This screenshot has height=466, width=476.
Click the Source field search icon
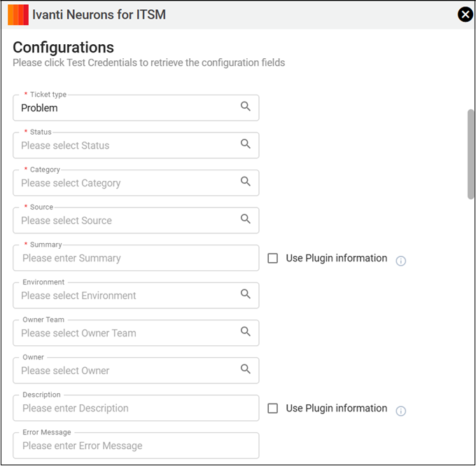coord(245,219)
